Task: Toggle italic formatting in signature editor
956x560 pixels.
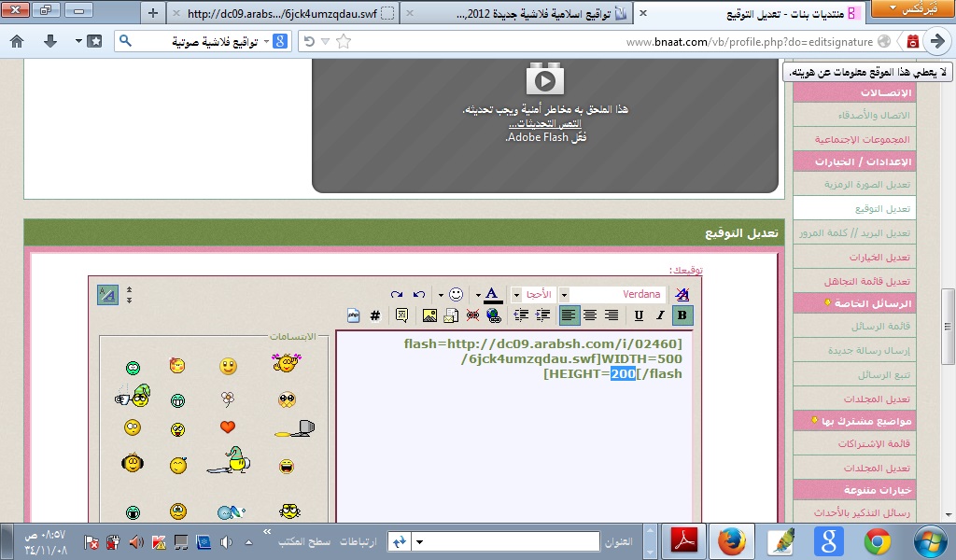Action: click(x=660, y=315)
